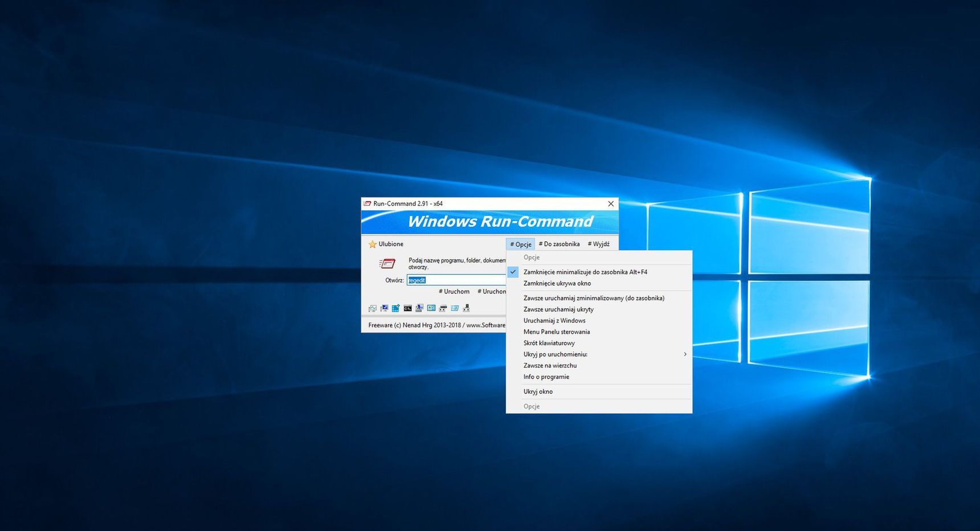The image size is (980, 531).
Task: Click # Do zasobnika button
Action: pyautogui.click(x=559, y=244)
